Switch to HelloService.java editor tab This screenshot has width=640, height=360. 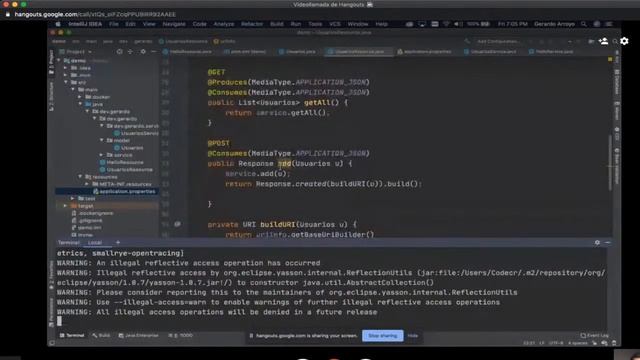pyautogui.click(x=550, y=52)
